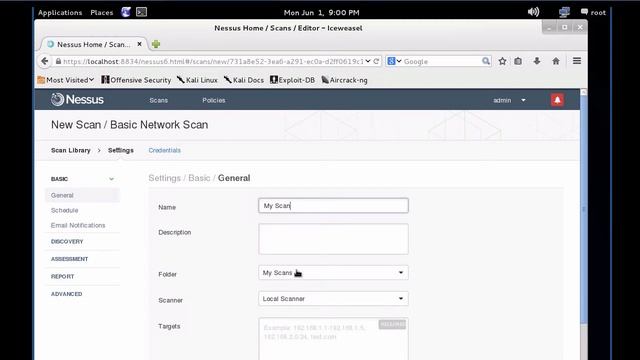Expand the REPORT section
The image size is (640, 360).
tap(62, 276)
